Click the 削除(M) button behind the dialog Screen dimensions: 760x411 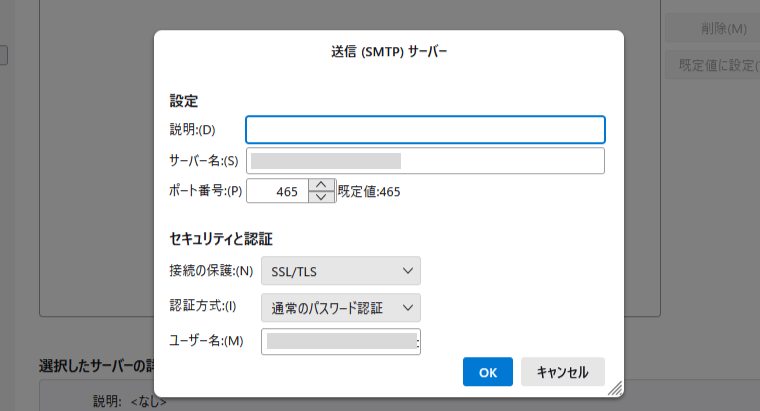click(x=711, y=28)
